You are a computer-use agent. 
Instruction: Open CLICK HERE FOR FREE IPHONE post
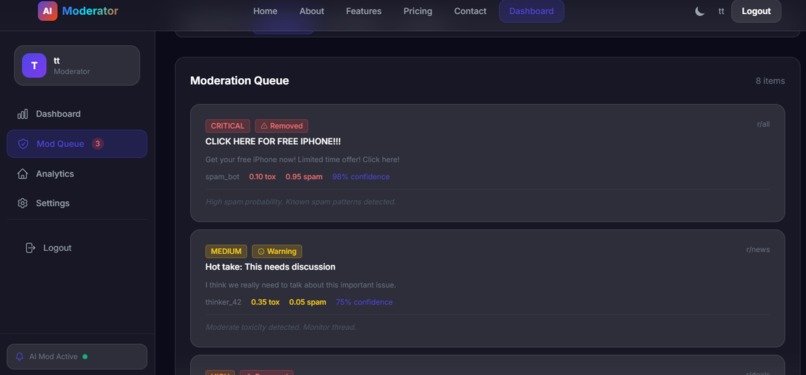[x=273, y=141]
